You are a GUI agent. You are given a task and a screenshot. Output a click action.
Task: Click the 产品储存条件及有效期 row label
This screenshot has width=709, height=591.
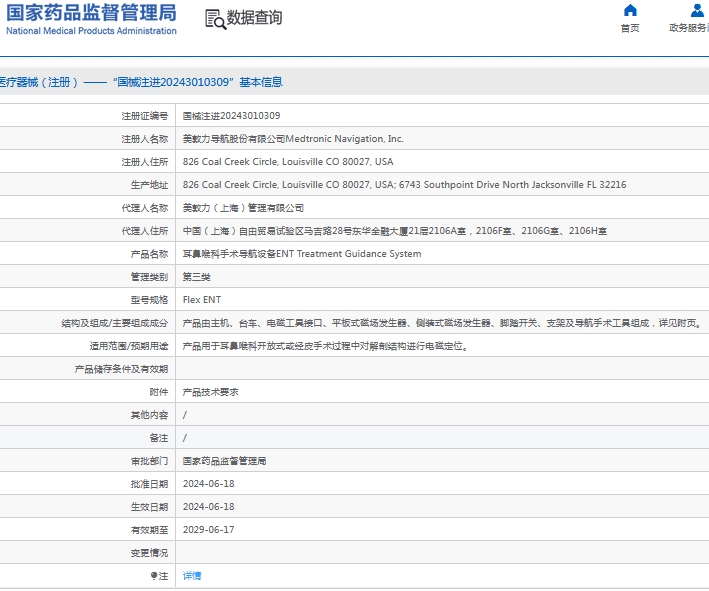pyautogui.click(x=121, y=369)
